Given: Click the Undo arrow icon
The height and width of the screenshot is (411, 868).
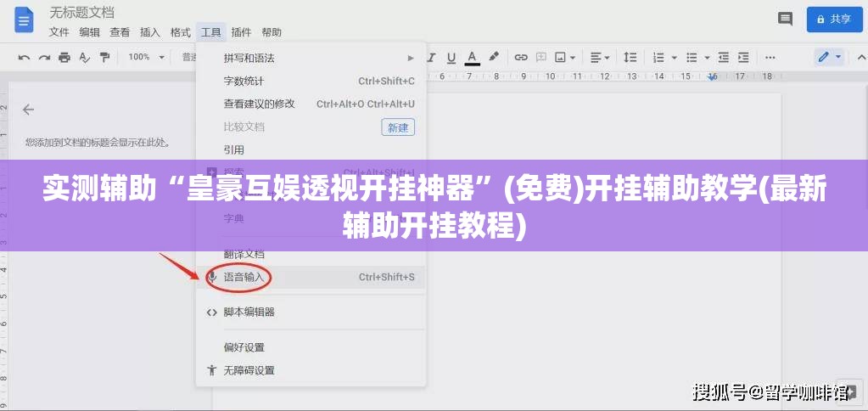Looking at the screenshot, I should point(24,57).
